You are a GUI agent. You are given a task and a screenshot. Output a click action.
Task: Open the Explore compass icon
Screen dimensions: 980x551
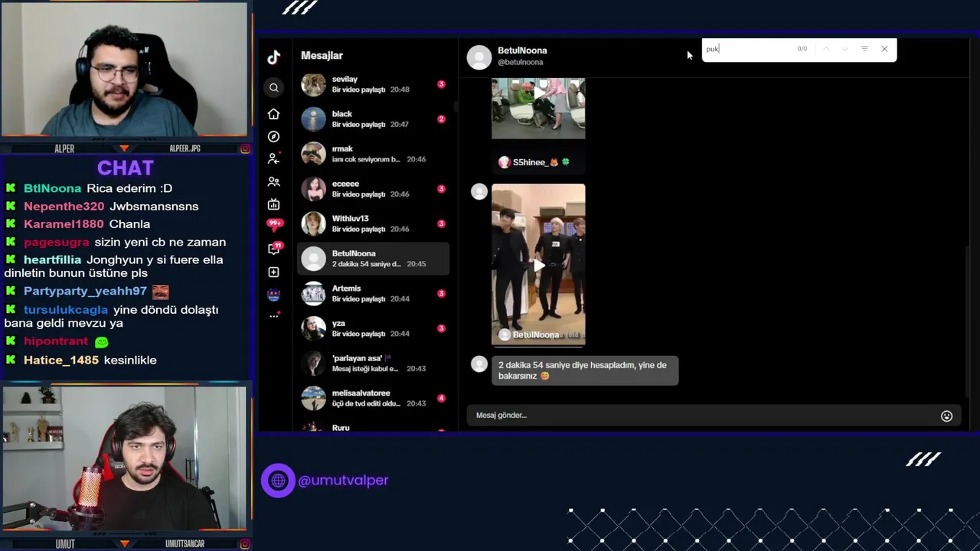(273, 136)
